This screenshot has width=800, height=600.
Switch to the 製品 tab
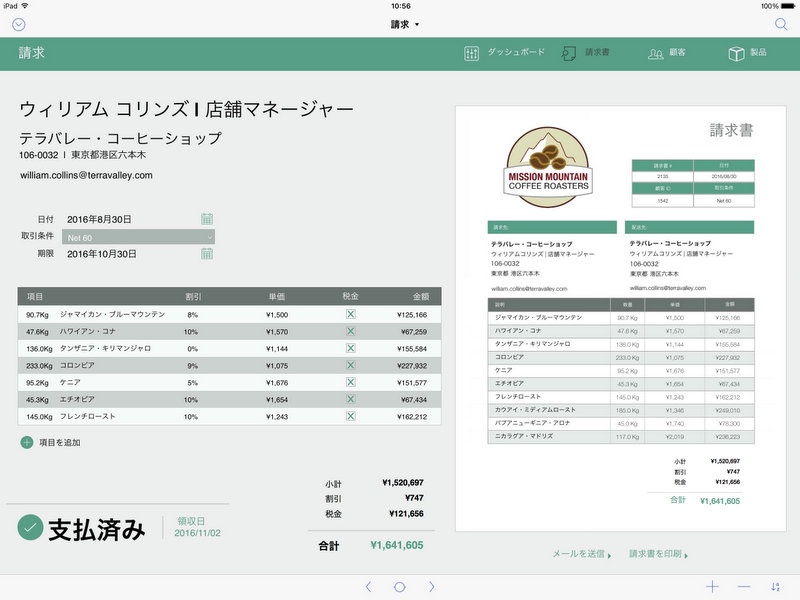pyautogui.click(x=748, y=53)
